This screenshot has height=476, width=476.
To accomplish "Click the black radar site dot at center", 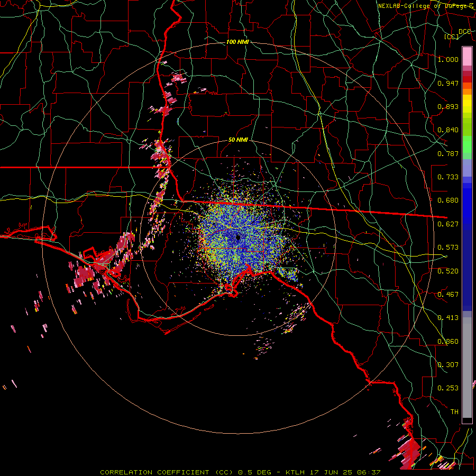I will click(239, 237).
